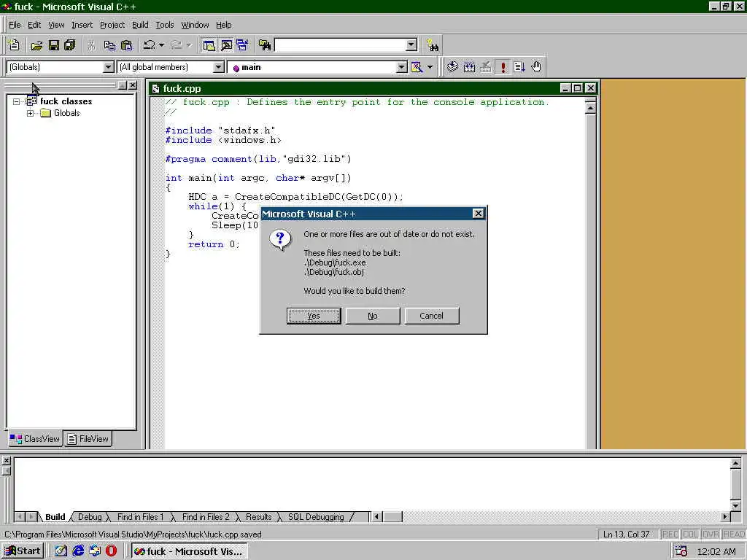This screenshot has width=747, height=560.
Task: Click the Stop Build icon
Action: [485, 67]
